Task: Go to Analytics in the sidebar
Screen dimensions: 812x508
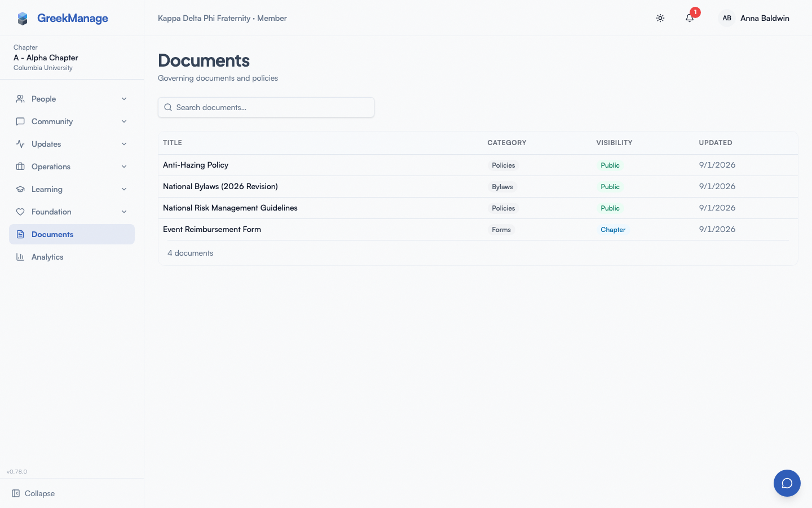Action: point(72,257)
